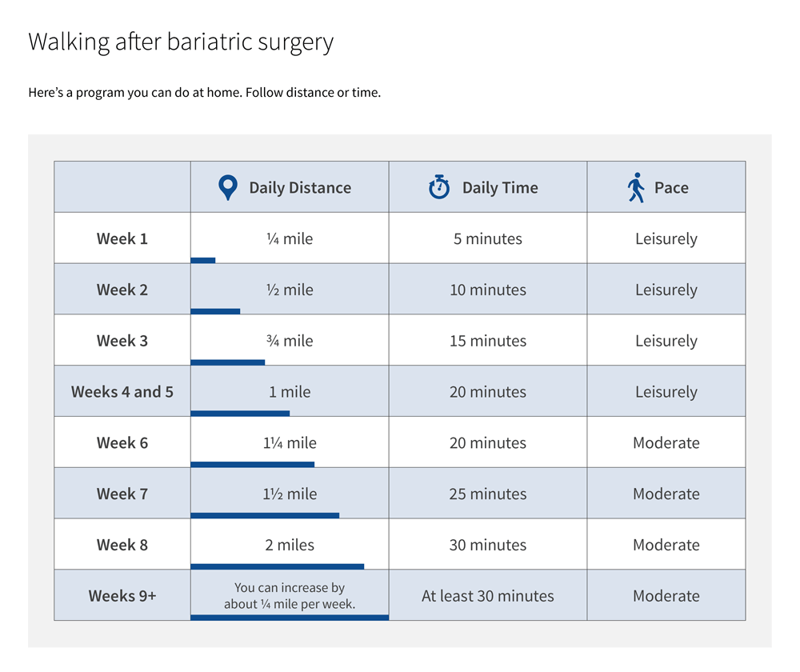
Task: Click the Weeks 9+ full-width progress bar
Action: tap(290, 617)
